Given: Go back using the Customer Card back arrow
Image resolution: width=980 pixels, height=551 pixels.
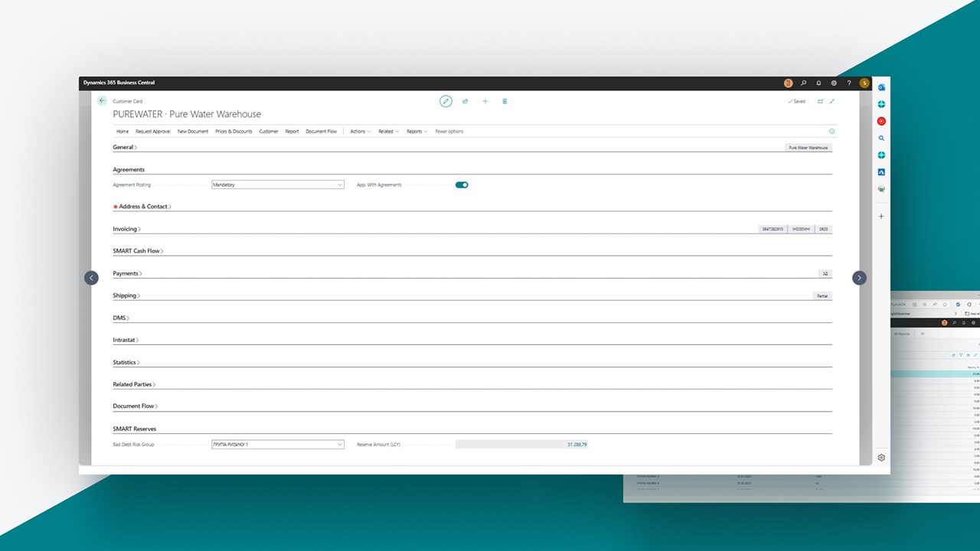Looking at the screenshot, I should (x=103, y=100).
